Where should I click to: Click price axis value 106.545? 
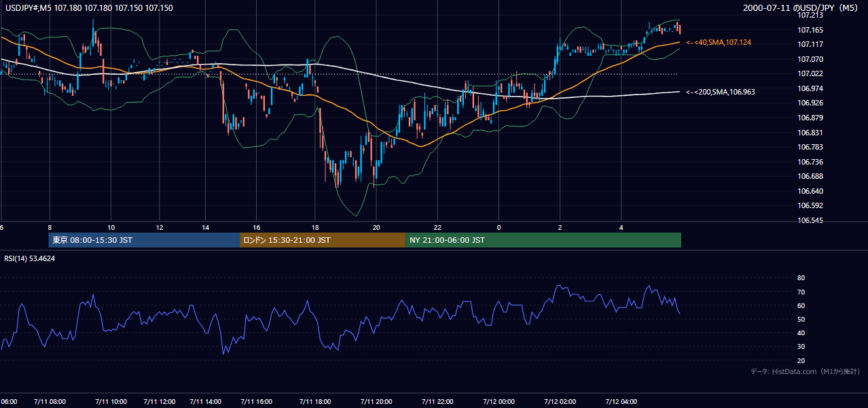click(810, 220)
